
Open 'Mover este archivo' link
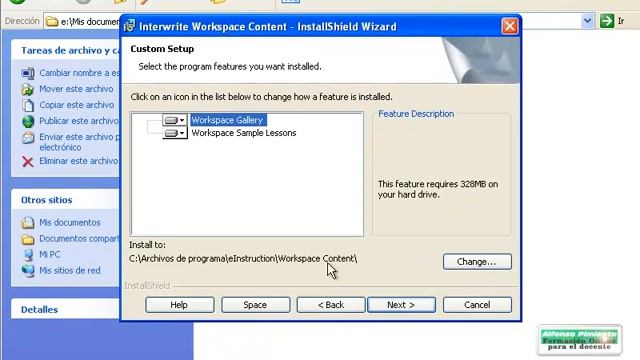76,89
